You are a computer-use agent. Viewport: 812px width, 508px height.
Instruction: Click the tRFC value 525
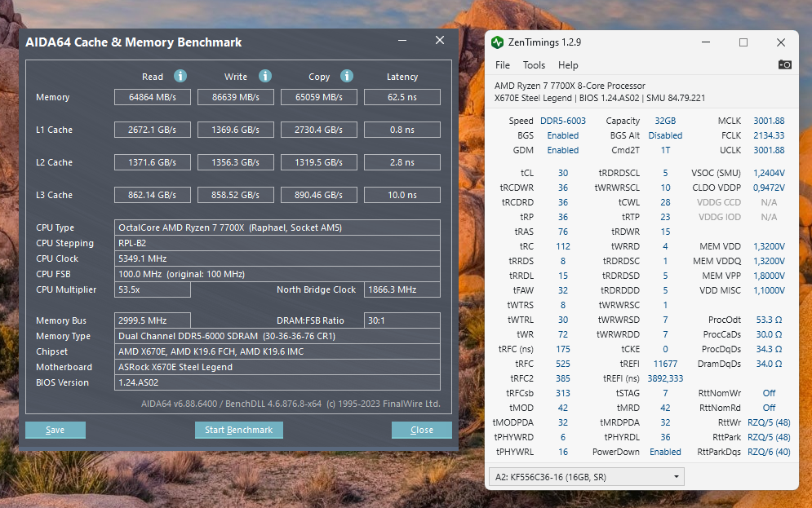(x=563, y=364)
